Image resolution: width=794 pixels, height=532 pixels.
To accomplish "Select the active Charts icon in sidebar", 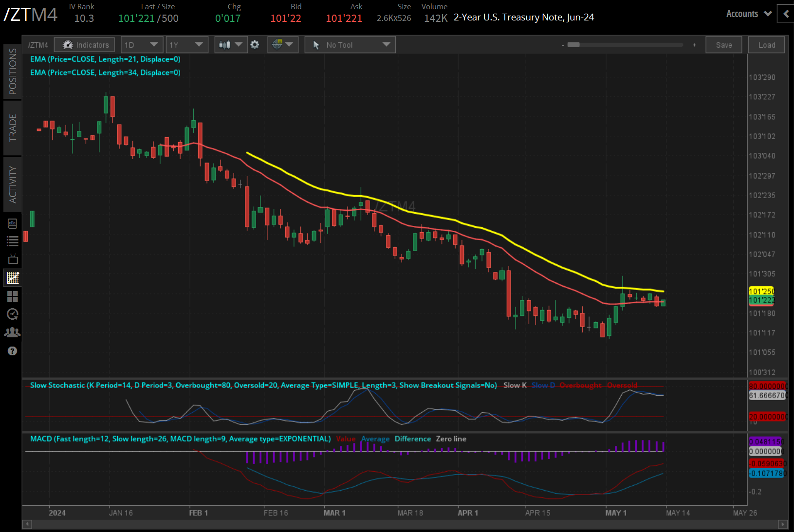I will pos(13,278).
